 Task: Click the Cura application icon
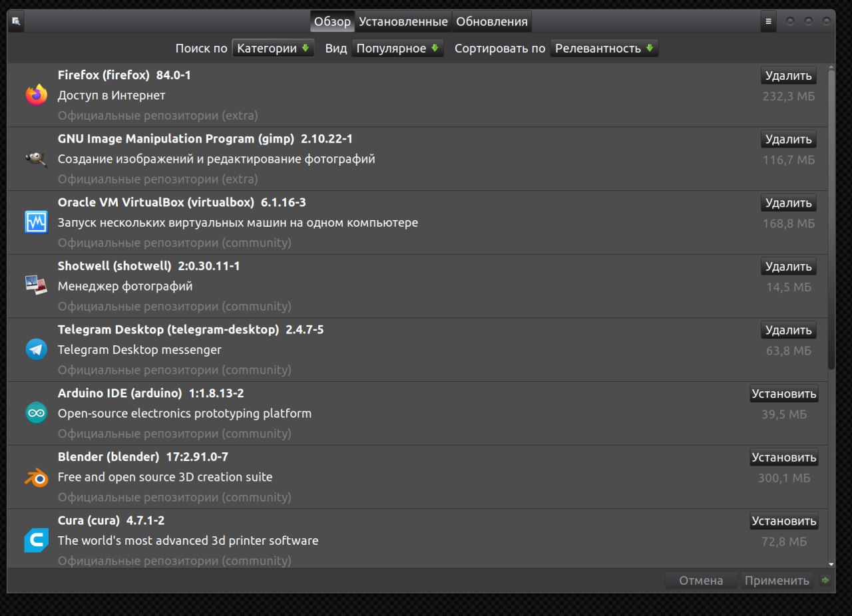pos(36,540)
